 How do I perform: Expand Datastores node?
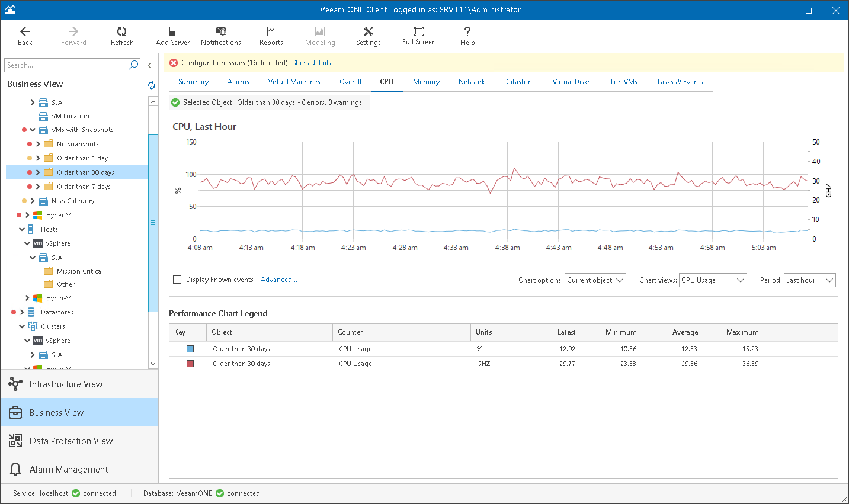(22, 312)
